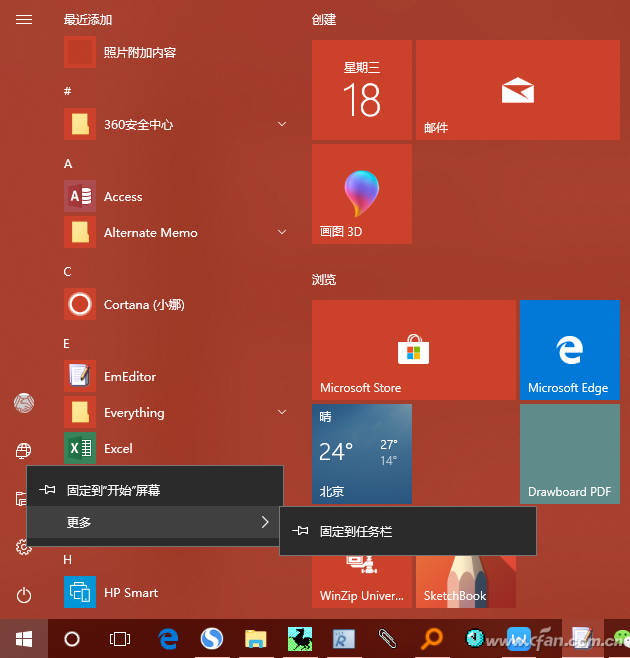Viewport: 630px width, 658px height.
Task: Choose 固定到任务栏 in submenu
Action: click(408, 531)
